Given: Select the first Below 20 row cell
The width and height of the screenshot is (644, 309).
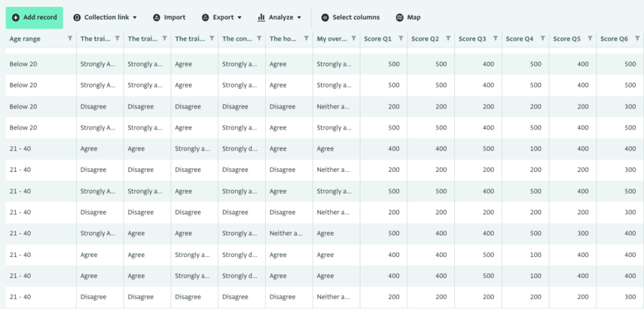Looking at the screenshot, I should [41, 64].
